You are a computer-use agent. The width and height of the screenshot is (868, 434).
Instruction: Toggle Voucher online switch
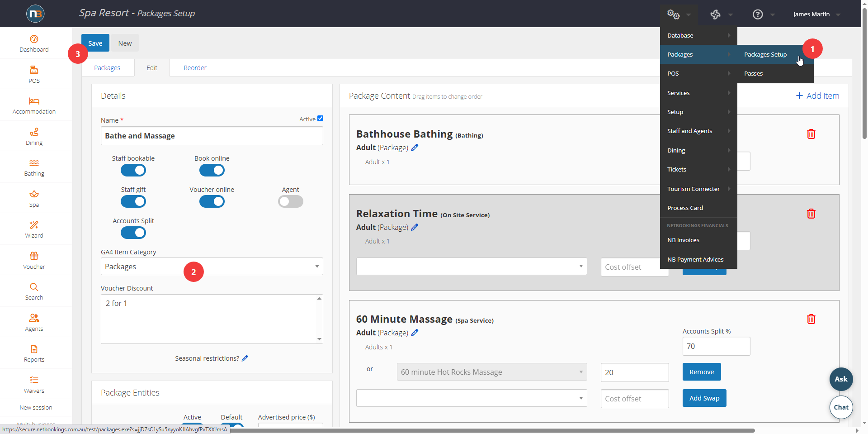[212, 202]
